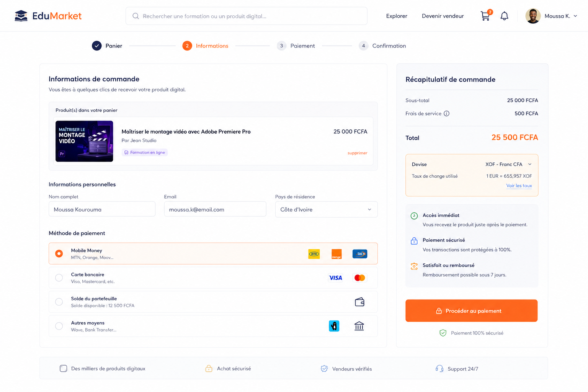
Task: Go to the Explorer menu item
Action: coord(397,16)
